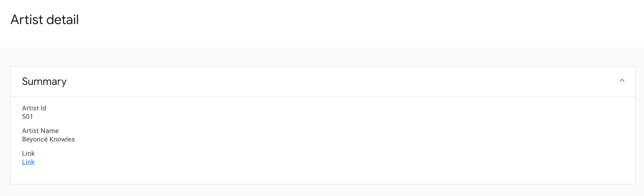Click the white Summary card body area
Viewport: 644px width, 196px height.
coord(318,142)
